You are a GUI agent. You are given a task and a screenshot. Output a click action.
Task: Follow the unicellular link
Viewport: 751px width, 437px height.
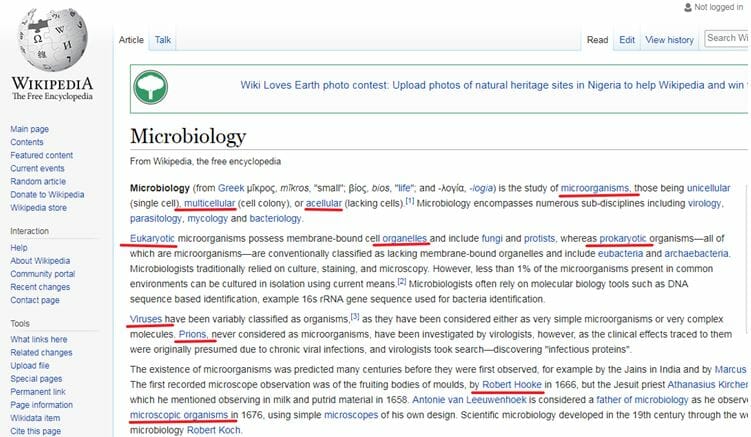tap(708, 188)
